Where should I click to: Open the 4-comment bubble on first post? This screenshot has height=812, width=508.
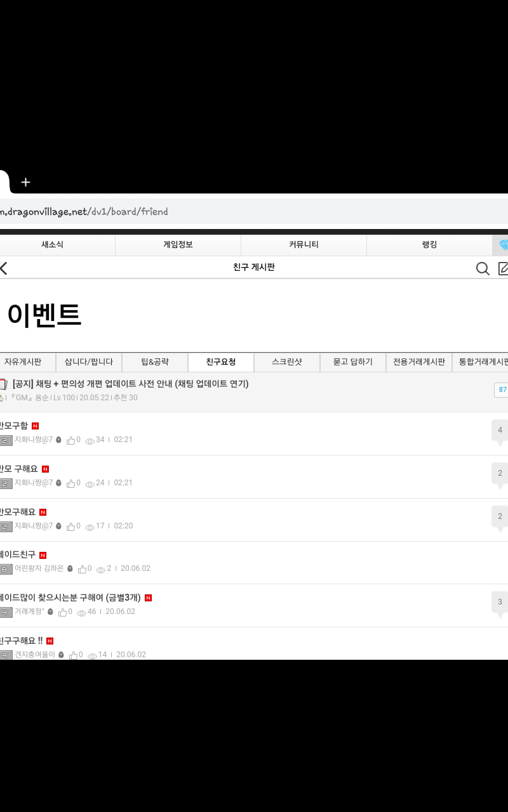499,431
